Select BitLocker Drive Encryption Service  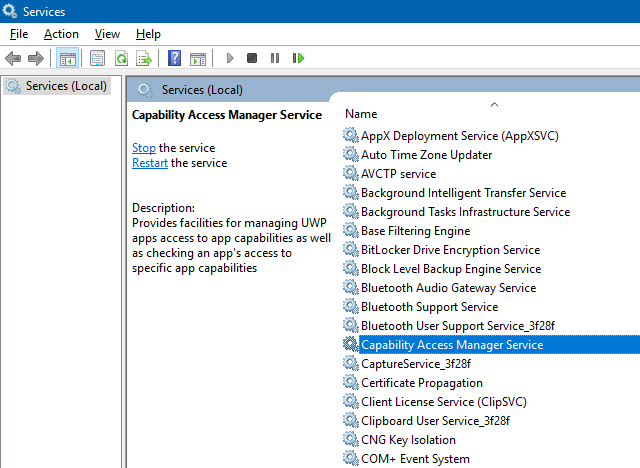[x=451, y=250]
